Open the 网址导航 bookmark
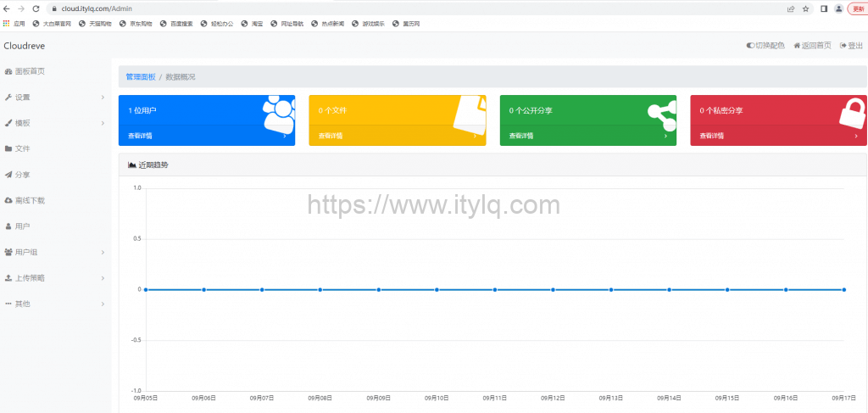Image resolution: width=868 pixels, height=413 pixels. coord(287,24)
